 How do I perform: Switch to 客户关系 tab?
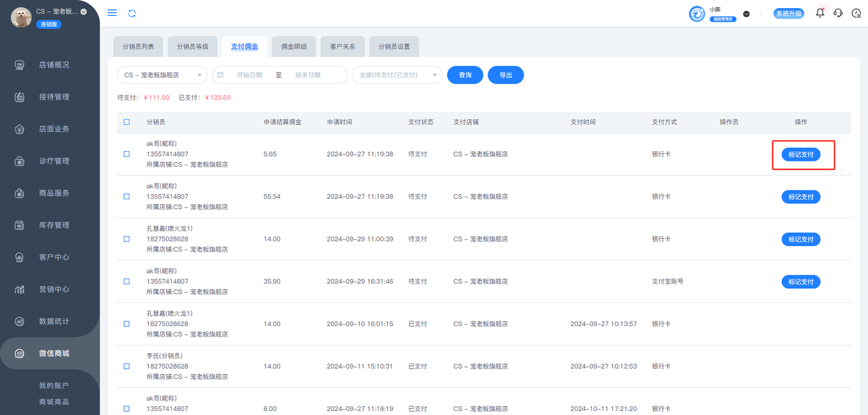[342, 47]
